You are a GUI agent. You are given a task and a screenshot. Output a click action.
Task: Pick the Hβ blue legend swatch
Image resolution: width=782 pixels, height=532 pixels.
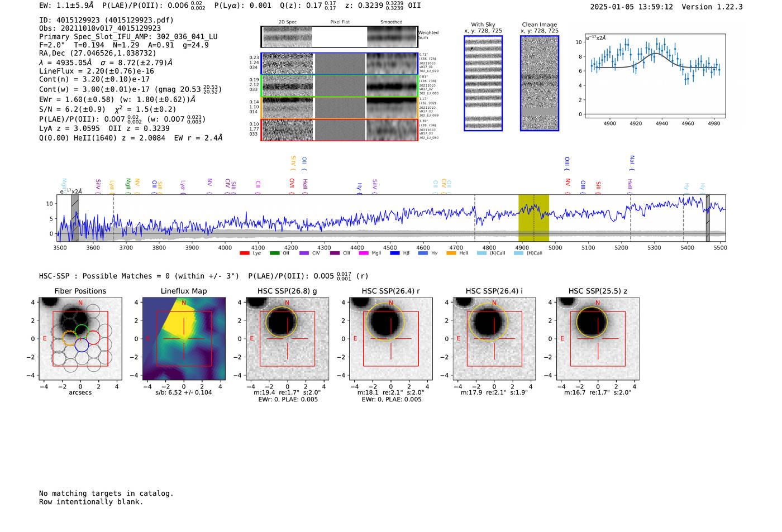click(x=395, y=253)
